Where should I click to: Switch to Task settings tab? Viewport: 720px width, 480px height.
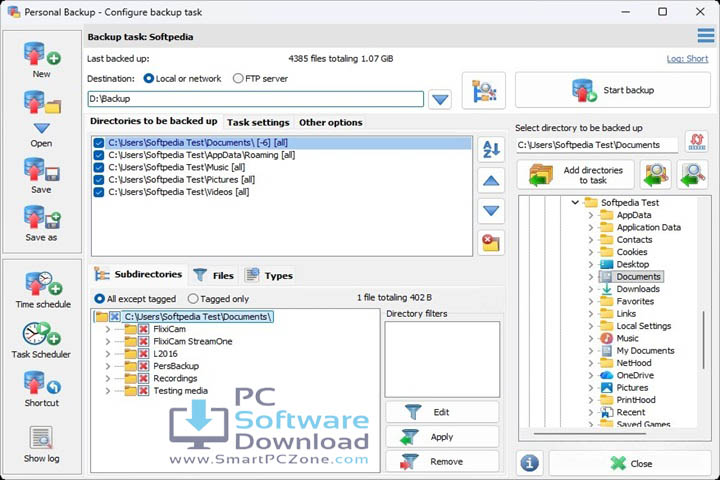[258, 123]
